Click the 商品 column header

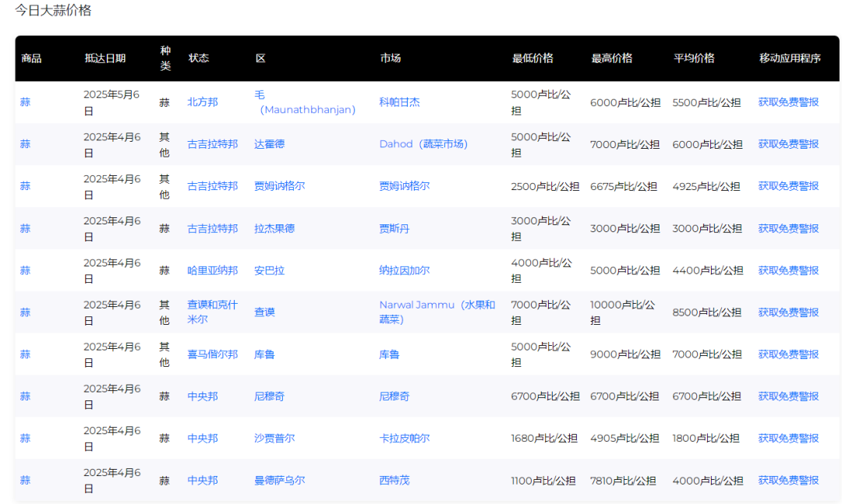[x=31, y=58]
